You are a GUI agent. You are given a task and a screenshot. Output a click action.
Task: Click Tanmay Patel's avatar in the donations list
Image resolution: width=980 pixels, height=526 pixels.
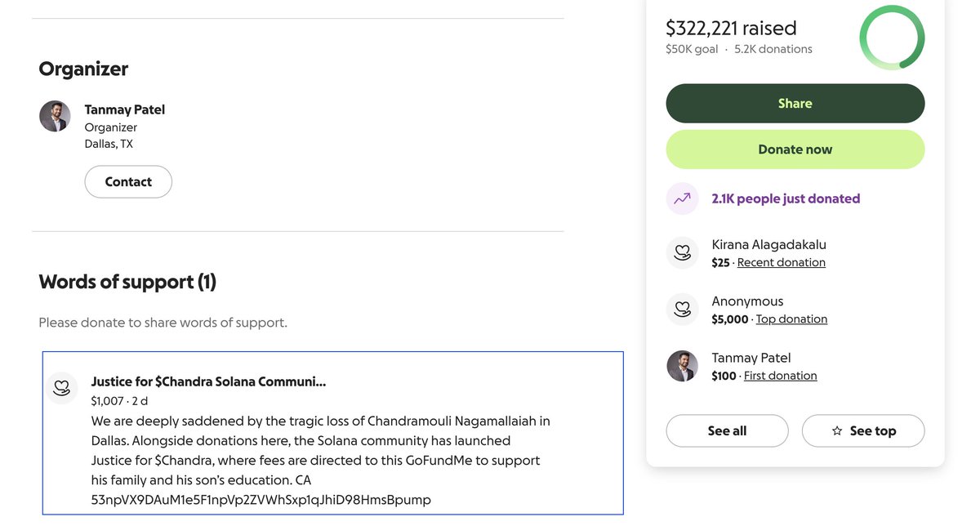point(682,366)
